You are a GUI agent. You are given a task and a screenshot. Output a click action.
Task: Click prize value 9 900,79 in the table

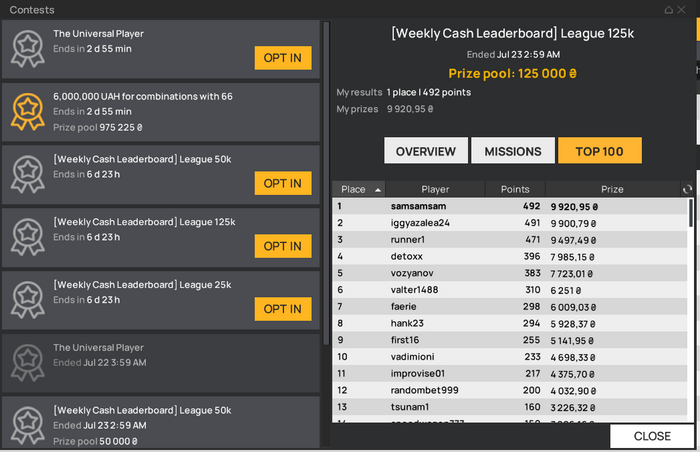[x=573, y=223]
